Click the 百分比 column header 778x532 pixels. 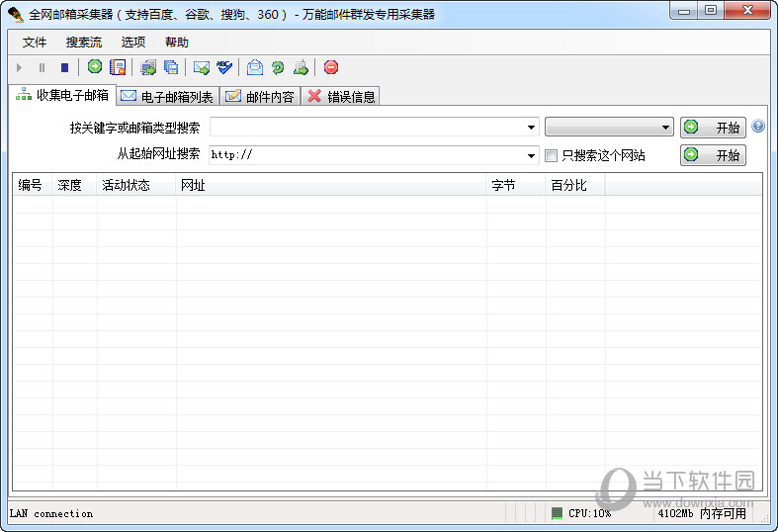(575, 185)
